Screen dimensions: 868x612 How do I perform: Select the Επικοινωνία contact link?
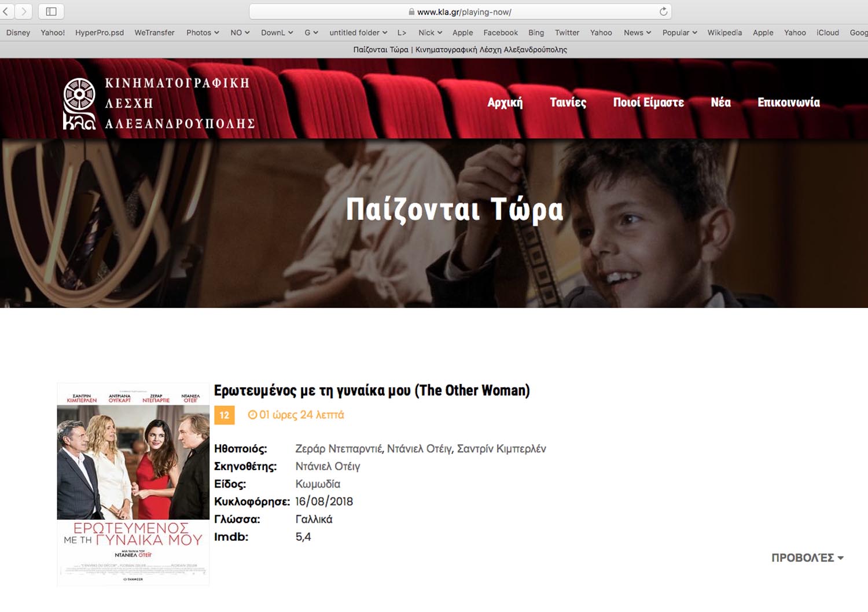click(789, 102)
